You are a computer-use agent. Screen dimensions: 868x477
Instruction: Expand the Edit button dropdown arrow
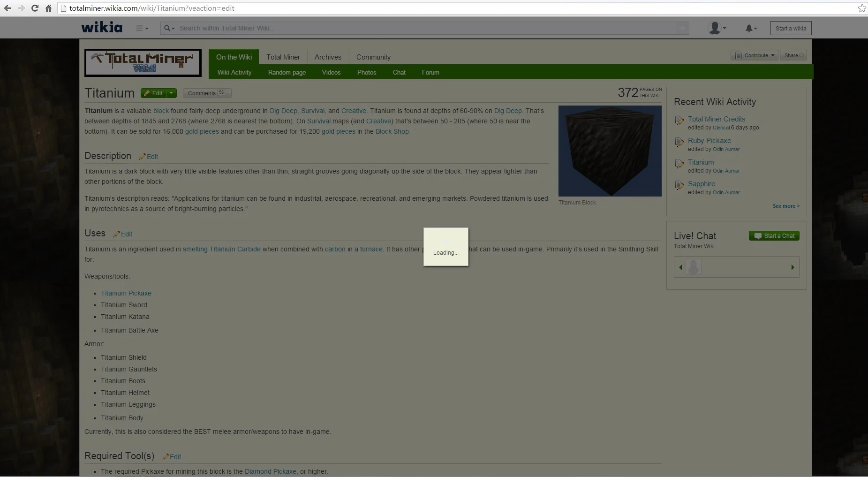172,93
